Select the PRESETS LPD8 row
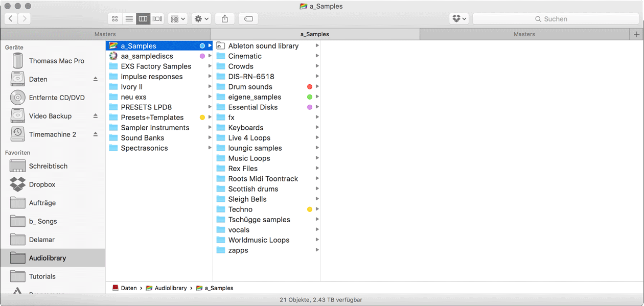The image size is (644, 306). [159, 107]
